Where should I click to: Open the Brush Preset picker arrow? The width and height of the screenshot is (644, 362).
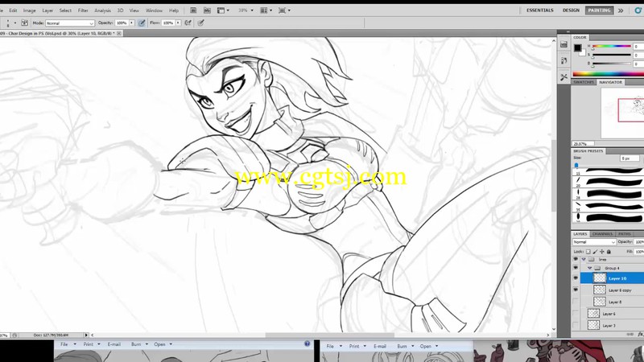(15, 23)
